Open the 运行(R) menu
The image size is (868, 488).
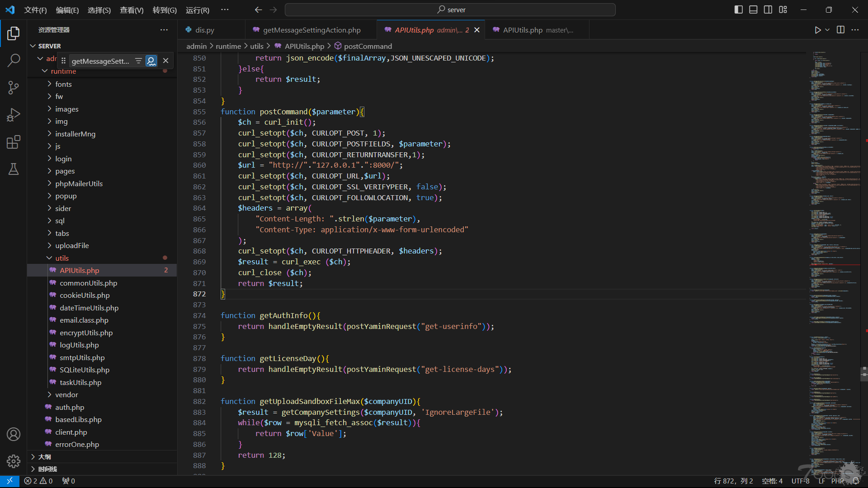[197, 9]
